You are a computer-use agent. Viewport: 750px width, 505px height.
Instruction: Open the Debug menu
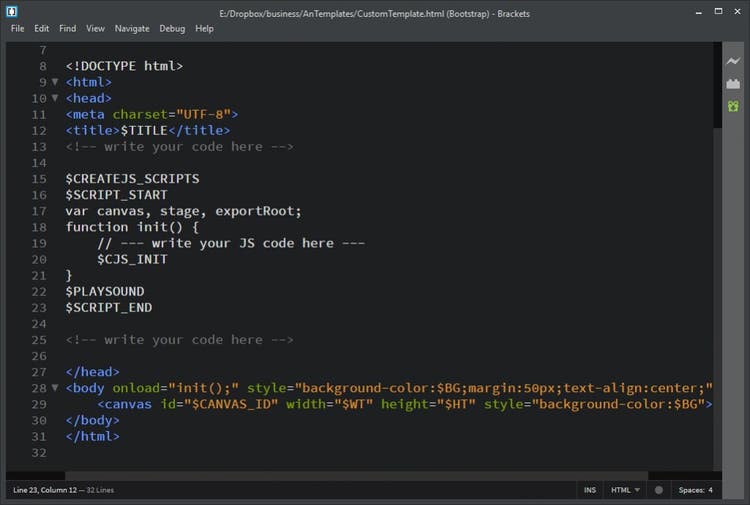pos(172,29)
